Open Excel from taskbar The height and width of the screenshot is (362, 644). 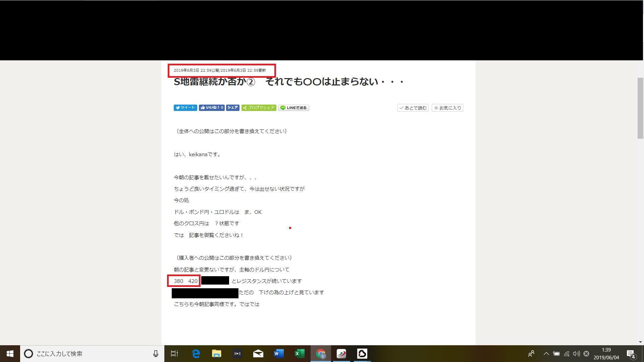click(x=300, y=354)
